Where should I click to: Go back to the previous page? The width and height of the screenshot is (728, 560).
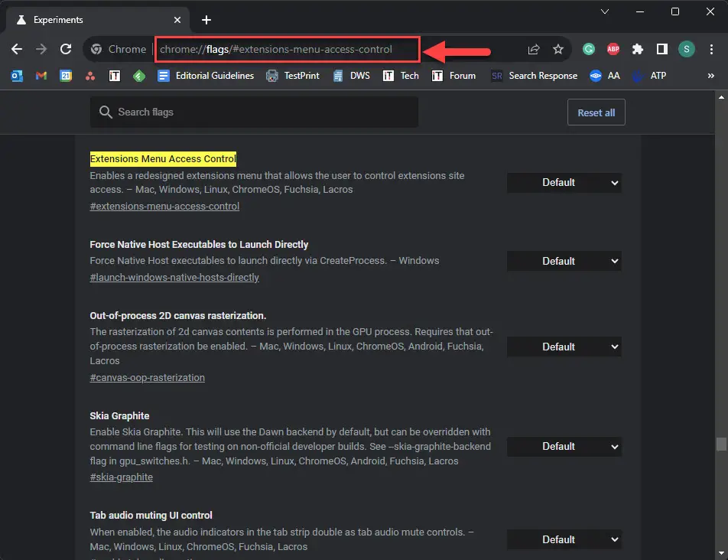[17, 49]
